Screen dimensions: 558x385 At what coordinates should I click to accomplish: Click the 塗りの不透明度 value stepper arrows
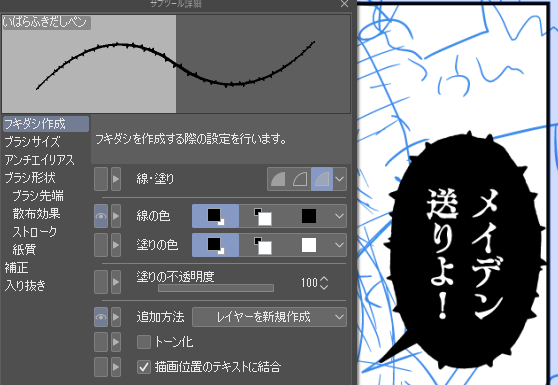[x=324, y=283]
